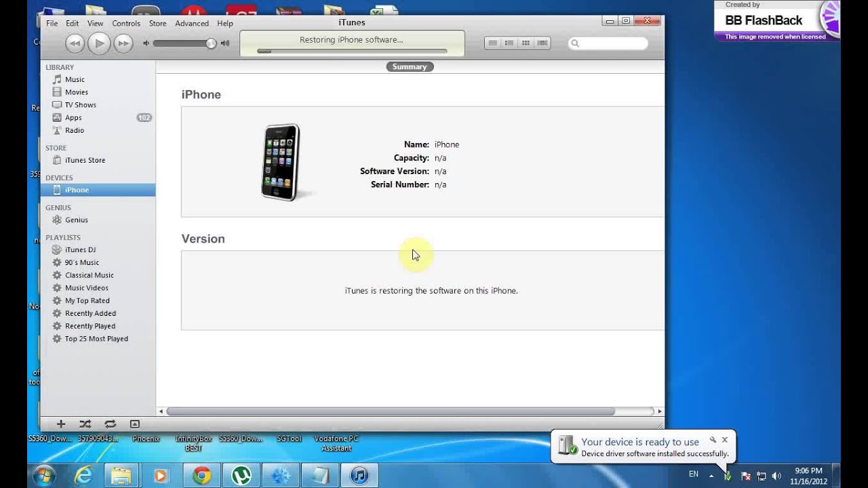Image resolution: width=868 pixels, height=488 pixels.
Task: Switch to album list view
Action: click(509, 43)
